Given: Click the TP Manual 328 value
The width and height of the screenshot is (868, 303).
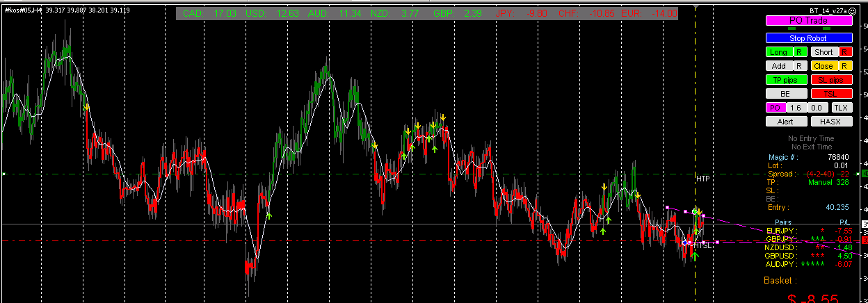Looking at the screenshot, I should click(x=829, y=182).
